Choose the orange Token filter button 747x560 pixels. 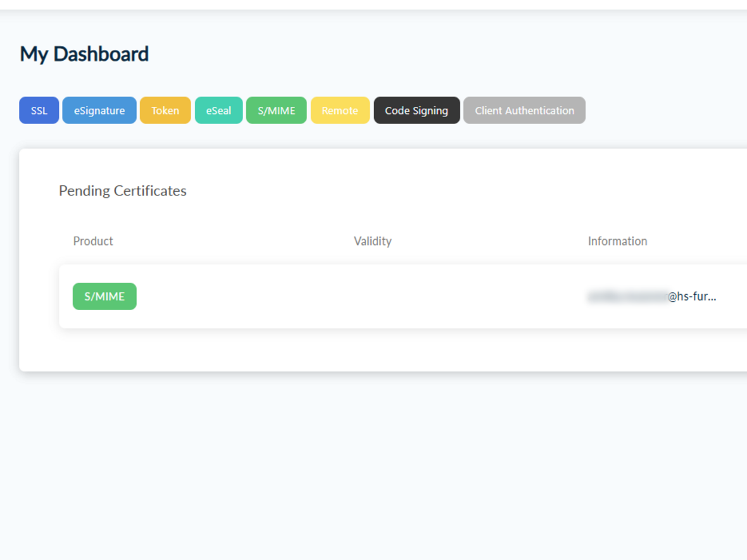tap(165, 110)
